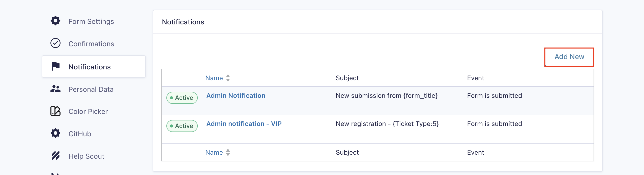Click the Add New button
The width and height of the screenshot is (644, 175).
pos(569,57)
